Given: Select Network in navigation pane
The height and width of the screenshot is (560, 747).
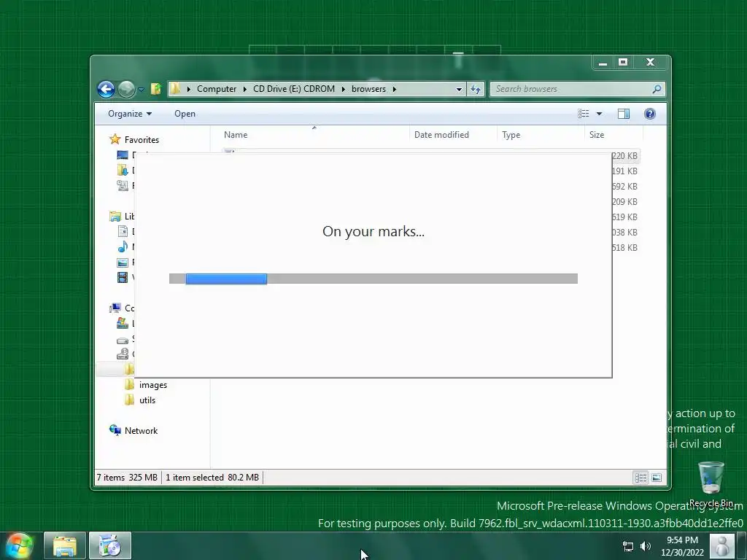Looking at the screenshot, I should coord(141,430).
